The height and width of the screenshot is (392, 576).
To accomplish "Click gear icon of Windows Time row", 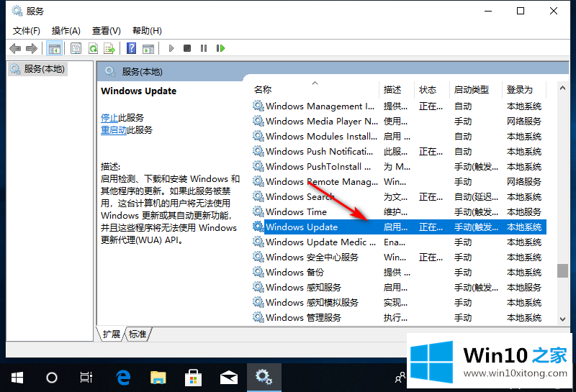I will coord(258,211).
